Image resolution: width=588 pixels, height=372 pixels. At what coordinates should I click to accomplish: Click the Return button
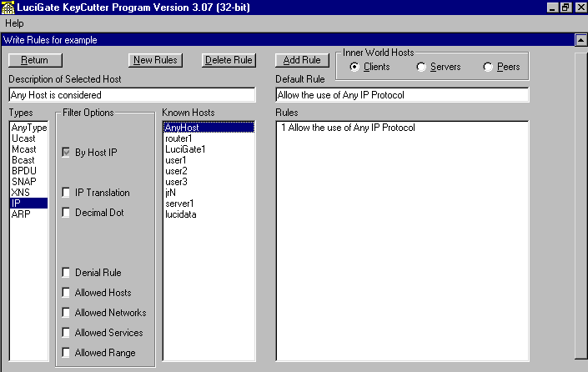coord(35,60)
